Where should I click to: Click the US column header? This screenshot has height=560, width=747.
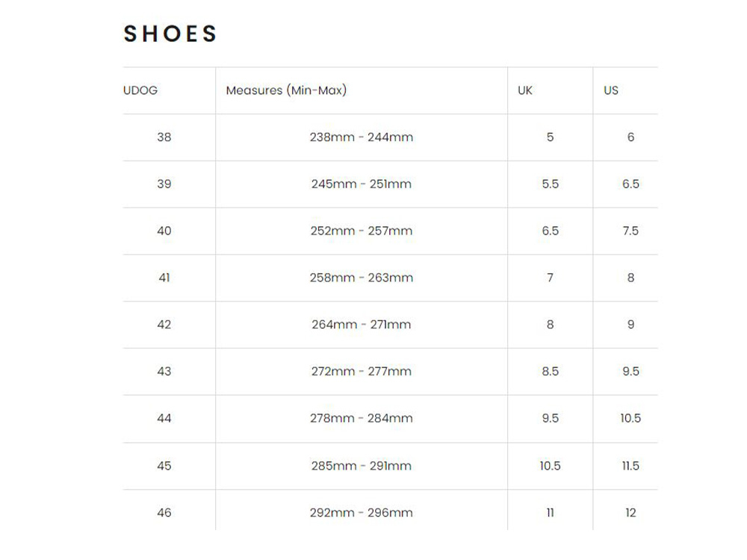click(x=611, y=90)
